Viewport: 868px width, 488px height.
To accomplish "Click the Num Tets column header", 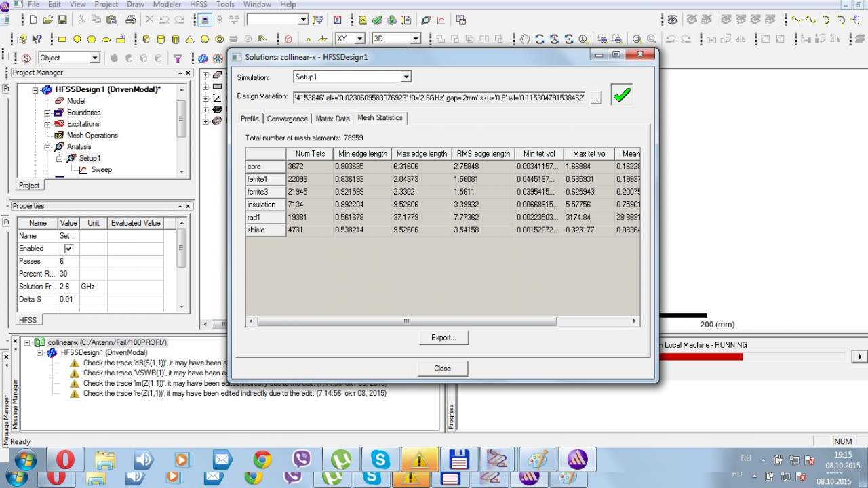I will [311, 154].
